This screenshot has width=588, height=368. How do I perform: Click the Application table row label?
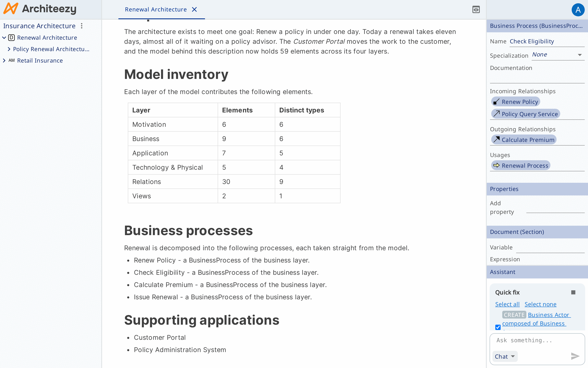point(150,153)
